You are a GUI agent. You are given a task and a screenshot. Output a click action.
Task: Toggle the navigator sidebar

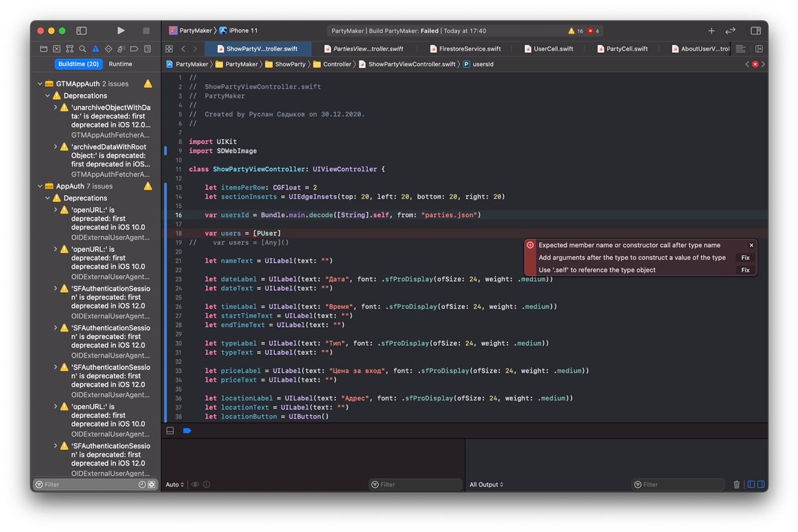pyautogui.click(x=82, y=31)
